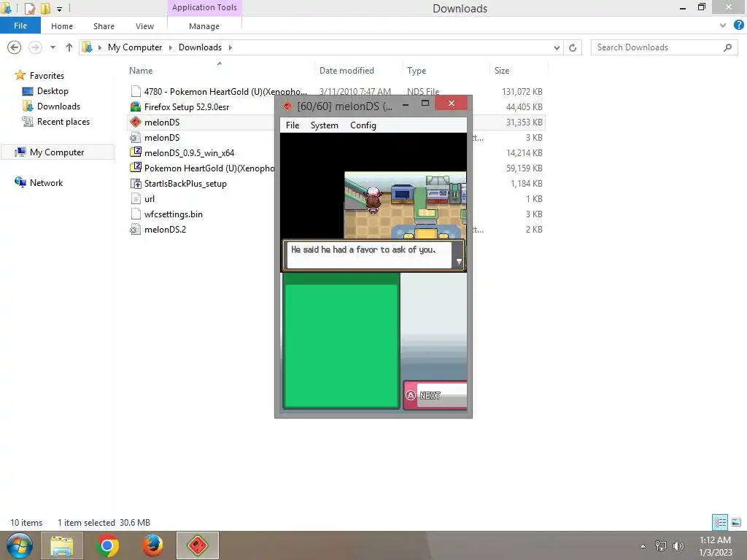Launch Google Chrome from the taskbar

107,545
